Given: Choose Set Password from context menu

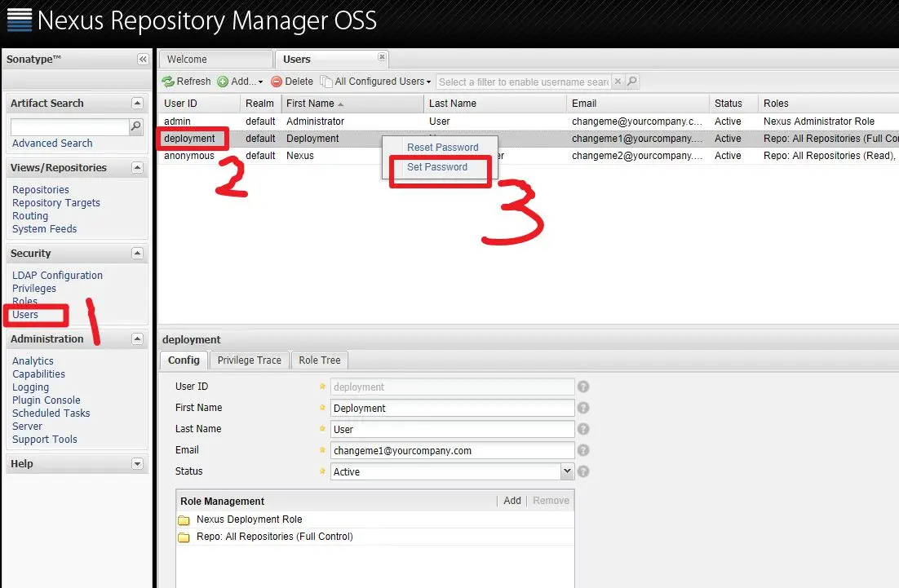Looking at the screenshot, I should click(x=437, y=167).
